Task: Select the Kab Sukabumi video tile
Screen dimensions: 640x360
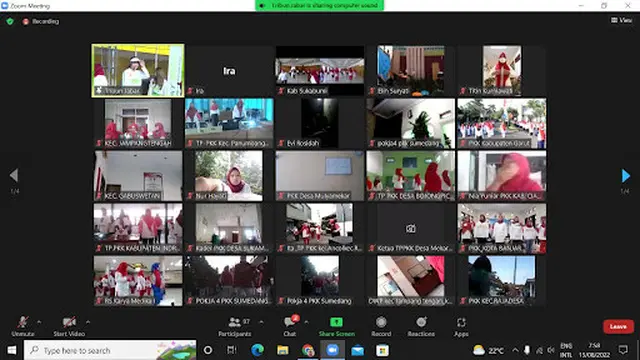Action: [x=320, y=71]
